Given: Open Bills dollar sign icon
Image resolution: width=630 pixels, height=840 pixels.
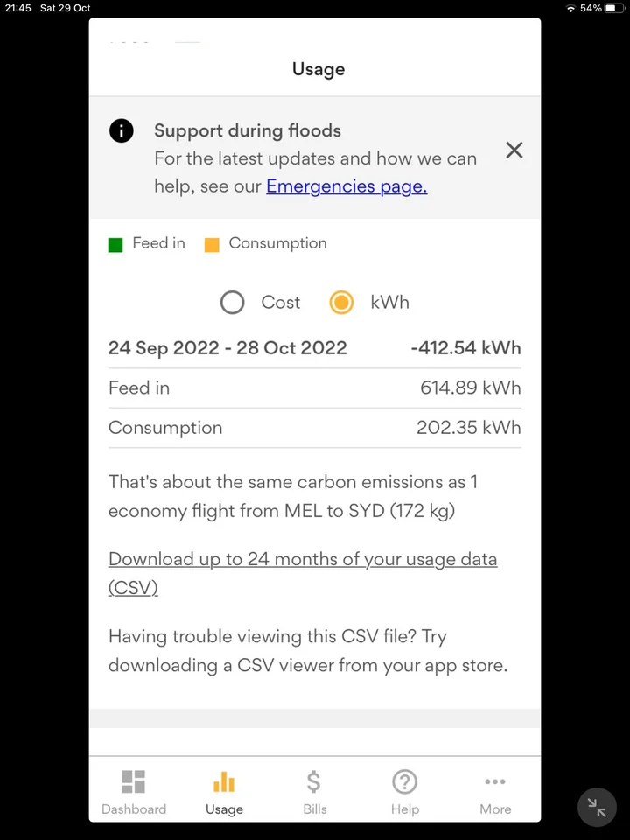Looking at the screenshot, I should coord(314,780).
